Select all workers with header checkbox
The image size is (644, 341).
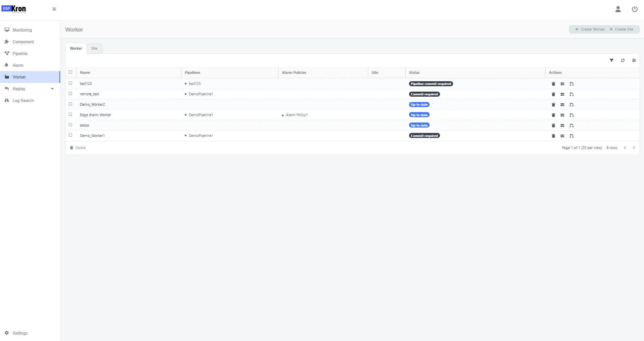(x=71, y=72)
